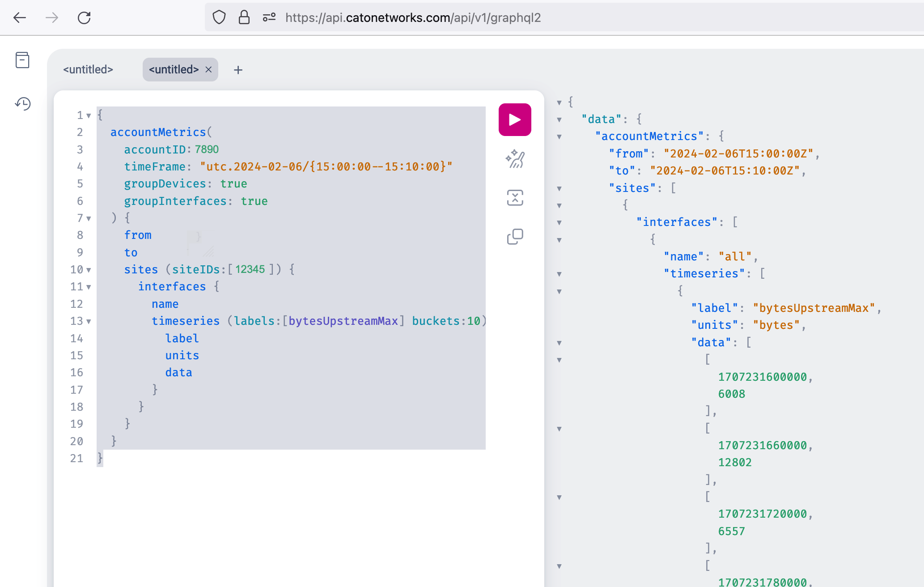Open the documentation explorer sidebar icon
924x587 pixels.
point(22,60)
